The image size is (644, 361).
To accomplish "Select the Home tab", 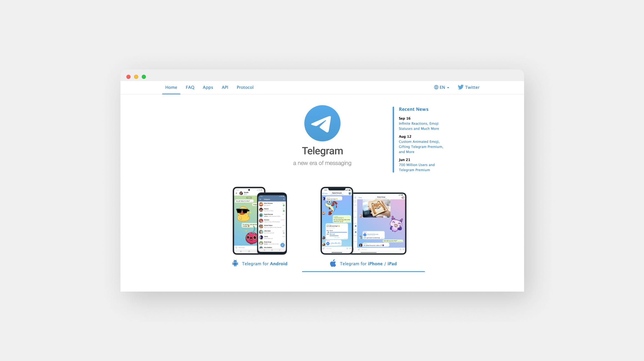I will (x=171, y=87).
